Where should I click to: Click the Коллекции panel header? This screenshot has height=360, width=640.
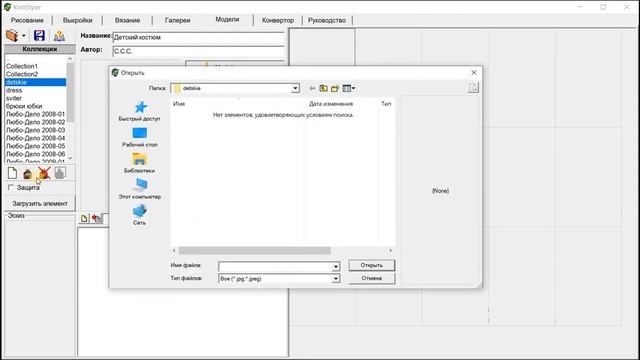tap(40, 49)
